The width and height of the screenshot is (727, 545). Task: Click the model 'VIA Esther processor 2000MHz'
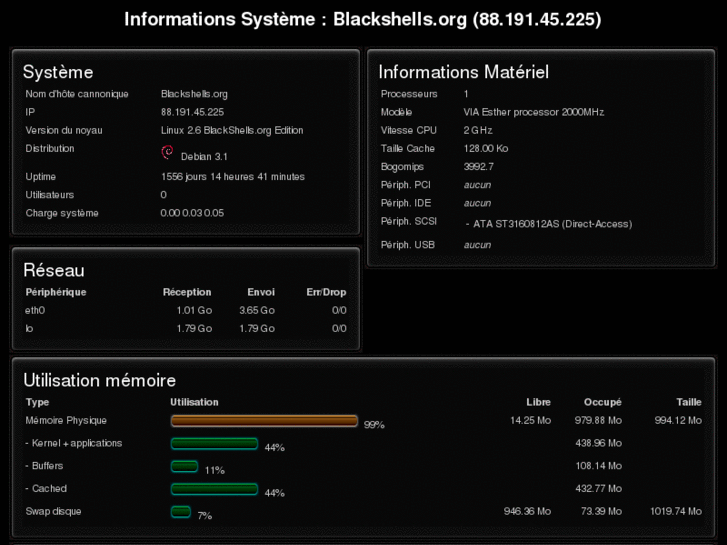pyautogui.click(x=534, y=112)
